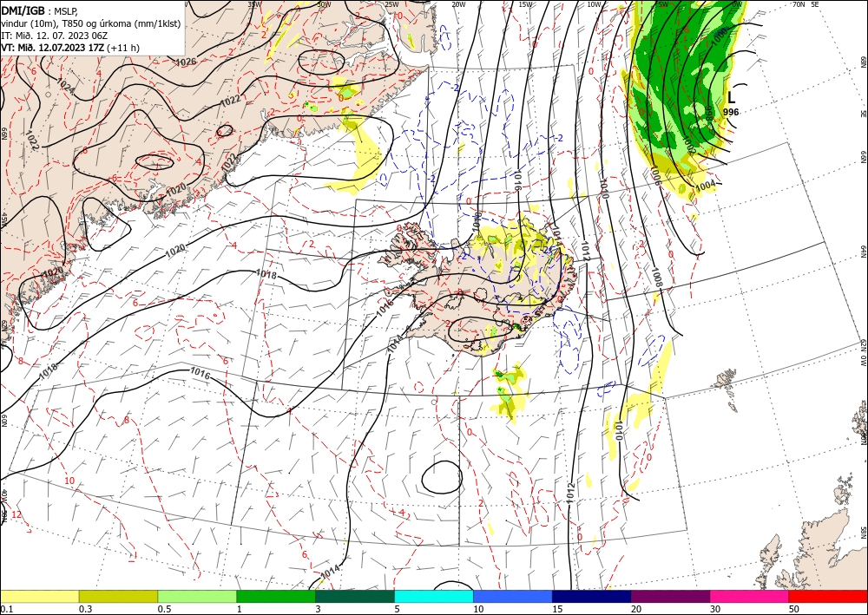Pick the cyan 5–10 legend swatch
This screenshot has width=868, height=615.
(434, 596)
